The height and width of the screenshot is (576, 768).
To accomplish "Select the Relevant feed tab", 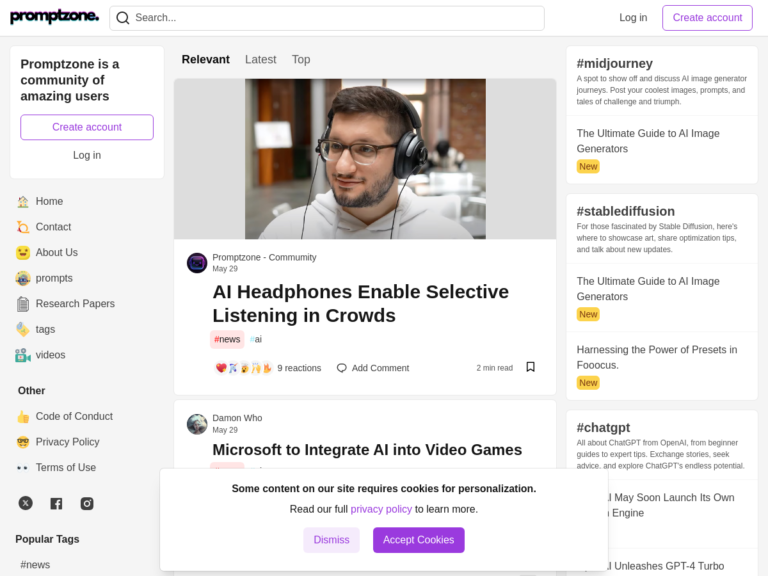I will click(205, 60).
